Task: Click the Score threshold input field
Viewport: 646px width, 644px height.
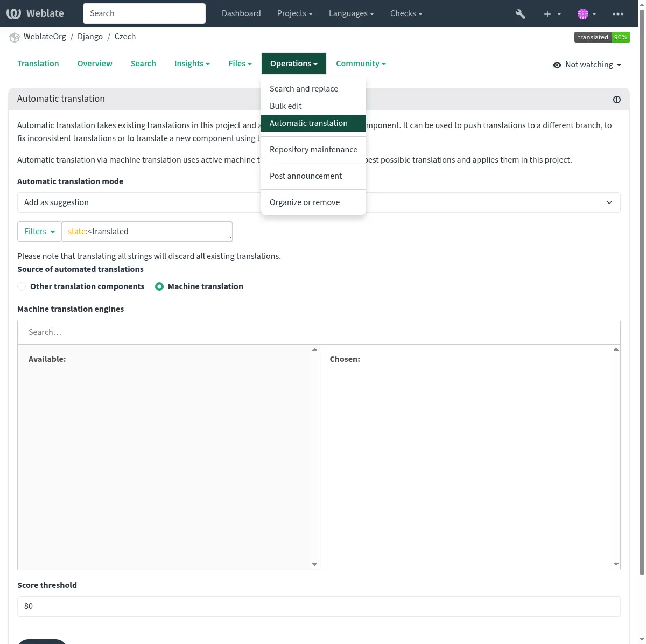Action: point(319,606)
